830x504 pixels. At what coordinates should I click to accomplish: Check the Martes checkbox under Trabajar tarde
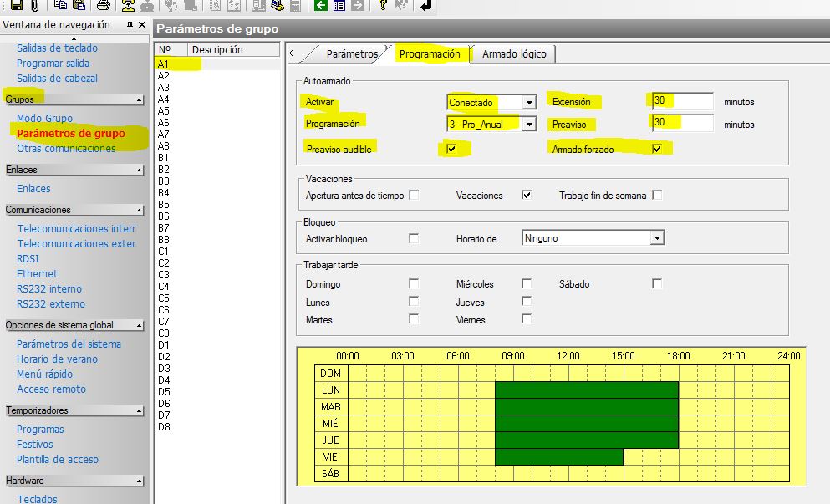coord(414,318)
